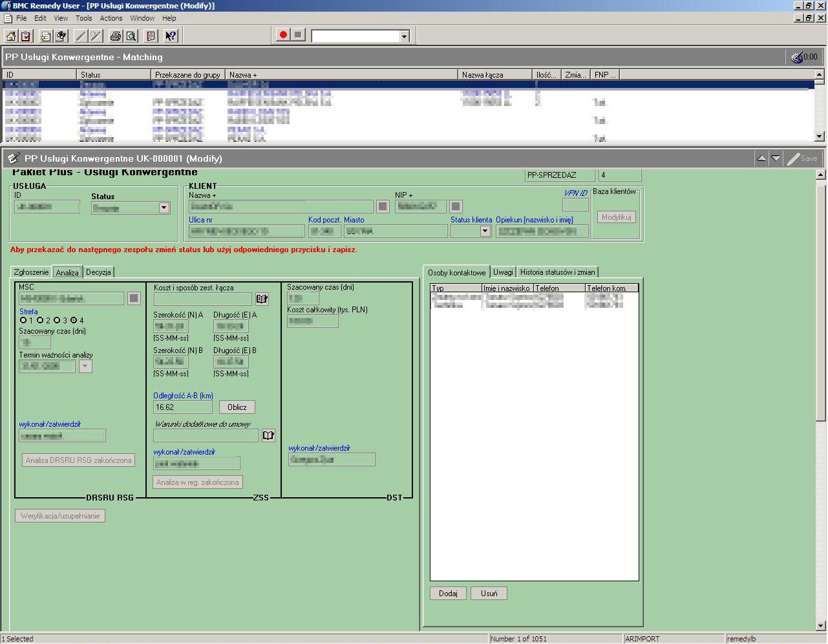This screenshot has width=828, height=644.
Task: Click the form's vertical scrollbar
Action: point(821,401)
